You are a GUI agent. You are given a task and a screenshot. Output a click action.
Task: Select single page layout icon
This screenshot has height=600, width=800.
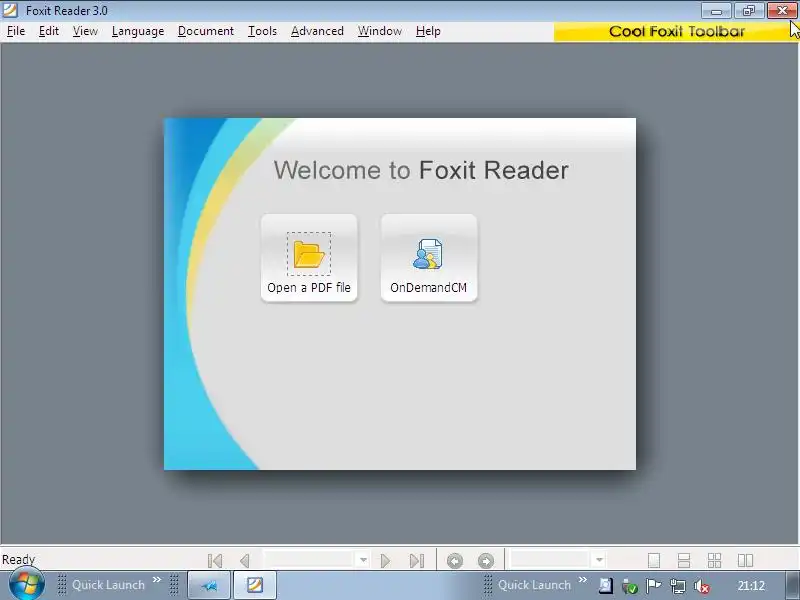tap(654, 560)
